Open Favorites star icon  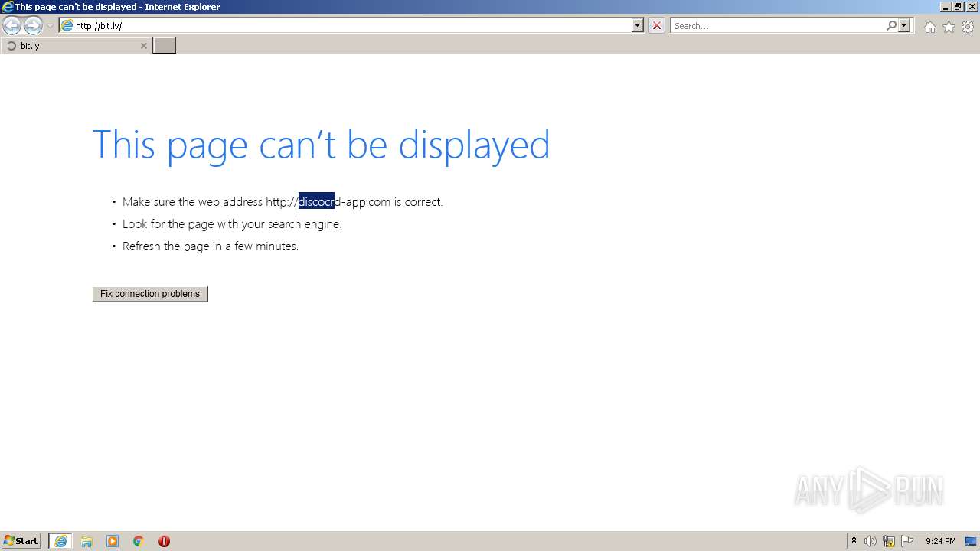[x=949, y=27]
